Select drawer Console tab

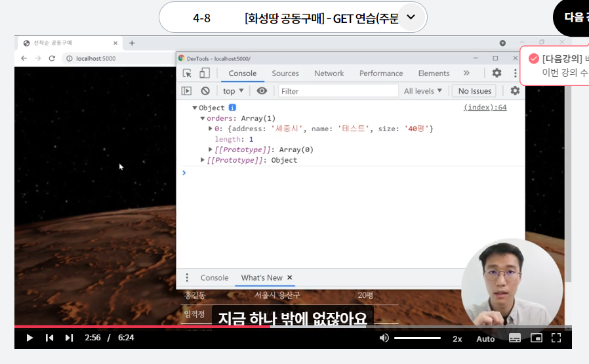(x=214, y=277)
